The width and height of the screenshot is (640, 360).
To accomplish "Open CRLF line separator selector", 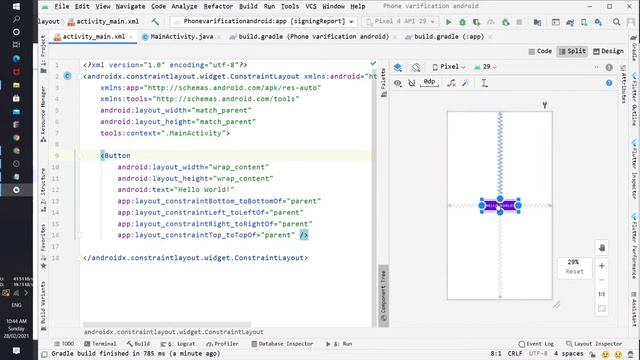I will click(x=515, y=353).
